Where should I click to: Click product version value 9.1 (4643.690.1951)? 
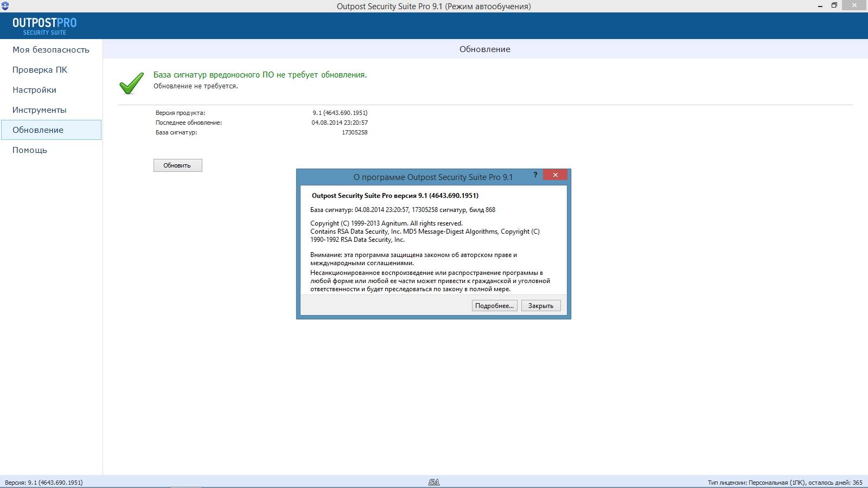[x=340, y=113]
